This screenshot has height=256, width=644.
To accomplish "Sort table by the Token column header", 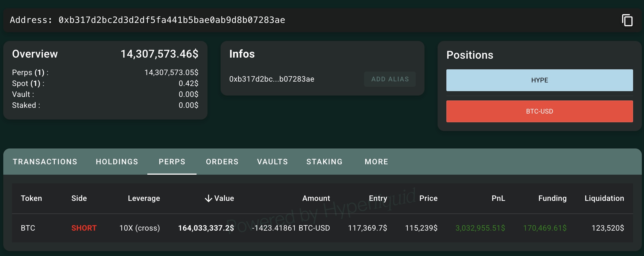I will pyautogui.click(x=31, y=198).
